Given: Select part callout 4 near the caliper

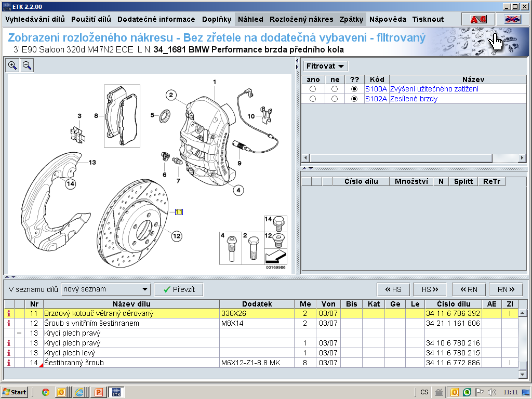Looking at the screenshot, I should pos(238,190).
